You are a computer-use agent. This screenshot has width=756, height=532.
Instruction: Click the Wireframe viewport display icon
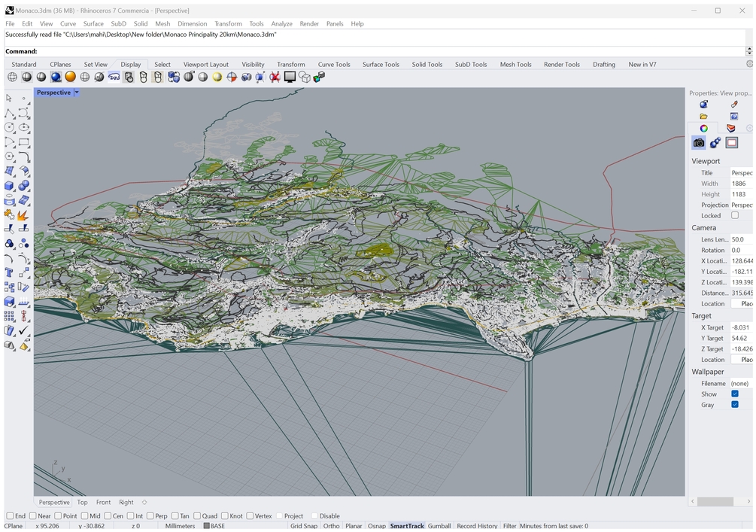click(13, 77)
